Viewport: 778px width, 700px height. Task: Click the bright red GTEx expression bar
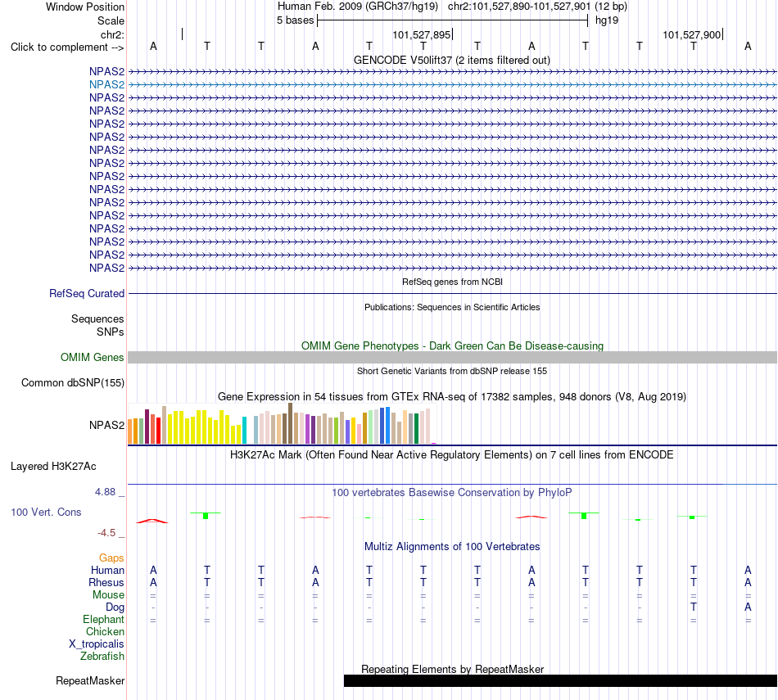click(x=158, y=431)
